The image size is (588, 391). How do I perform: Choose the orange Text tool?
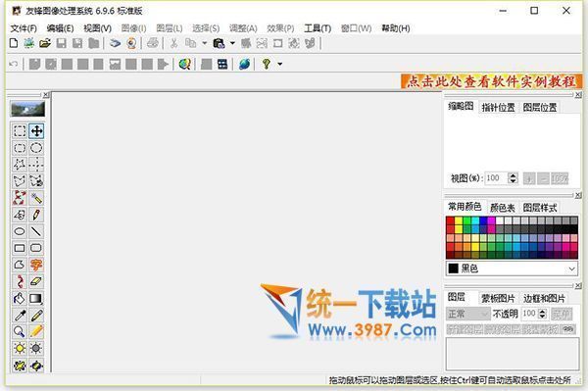[36, 265]
